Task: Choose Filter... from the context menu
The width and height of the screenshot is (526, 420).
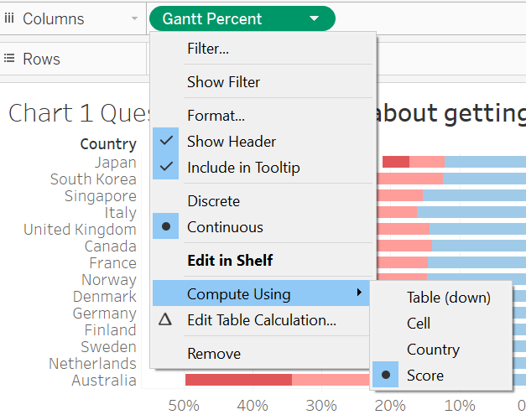Action: pos(208,49)
